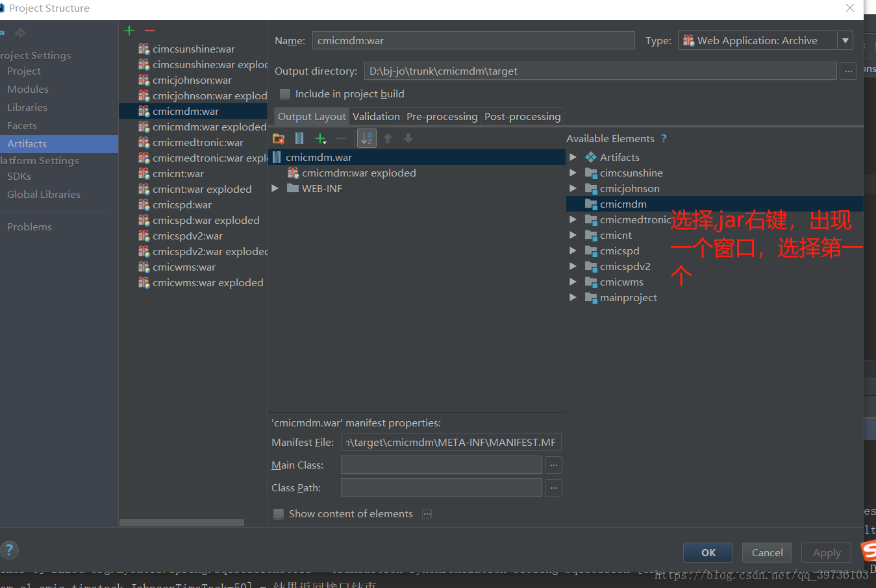Click the Manifest File field
This screenshot has height=588, width=876.
pos(451,442)
